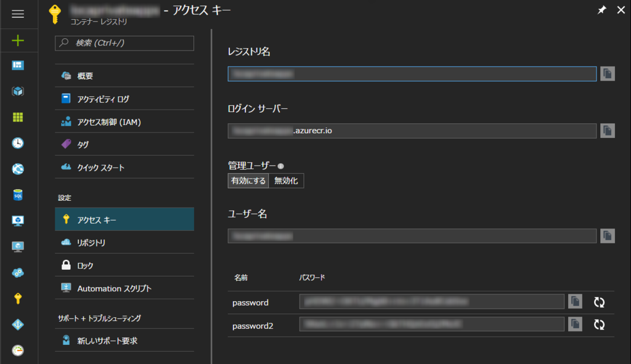Open the virtual machines monitor icon

[18, 221]
